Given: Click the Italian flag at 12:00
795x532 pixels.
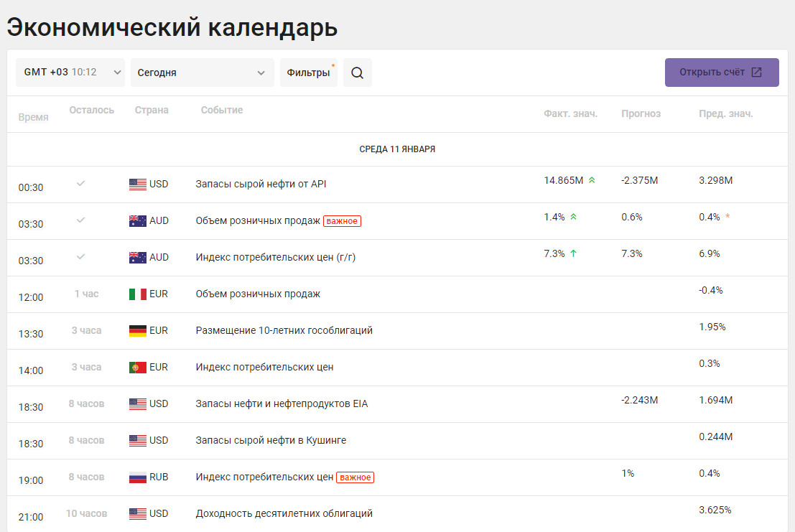Looking at the screenshot, I should [x=138, y=294].
